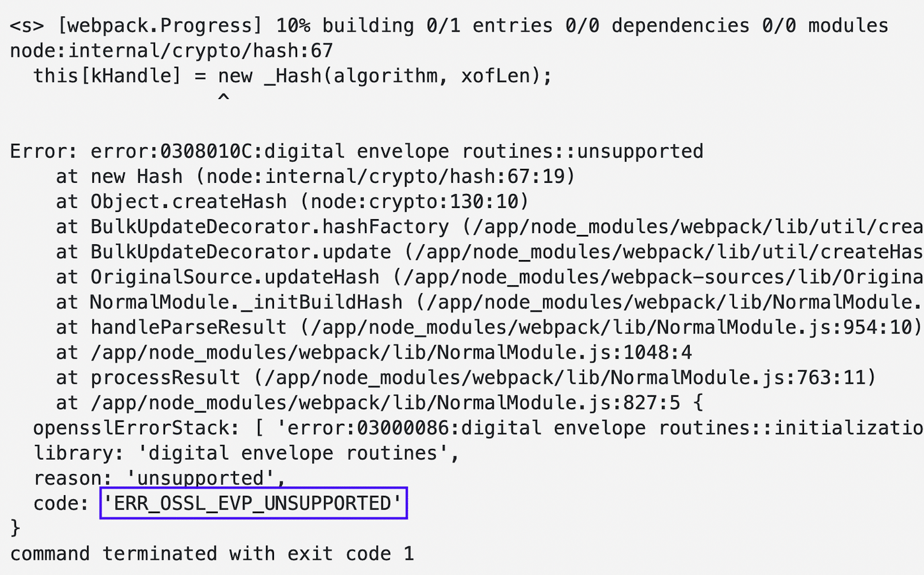Click the Error: error:0308010C message line
Screen dimensions: 924x575
(x=356, y=151)
